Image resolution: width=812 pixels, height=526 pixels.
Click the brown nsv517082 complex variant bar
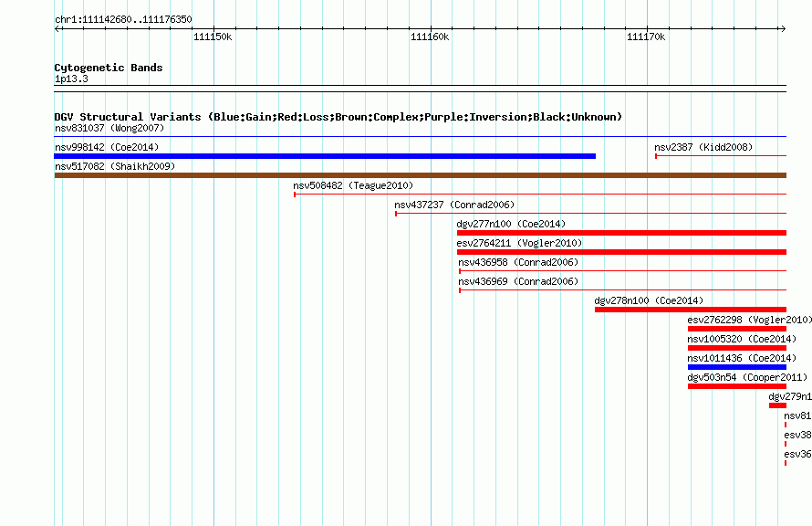click(421, 175)
